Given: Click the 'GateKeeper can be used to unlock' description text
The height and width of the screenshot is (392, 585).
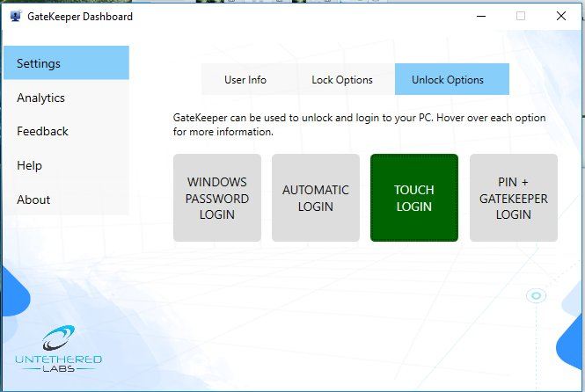Looking at the screenshot, I should click(x=359, y=125).
